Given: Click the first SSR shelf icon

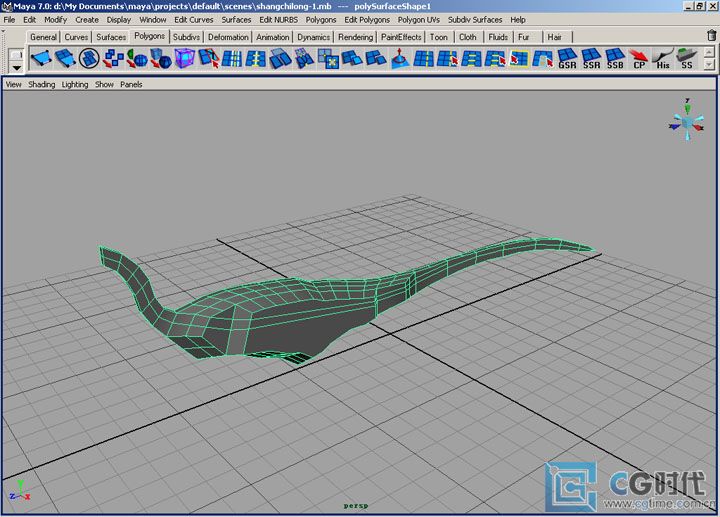Looking at the screenshot, I should point(591,59).
